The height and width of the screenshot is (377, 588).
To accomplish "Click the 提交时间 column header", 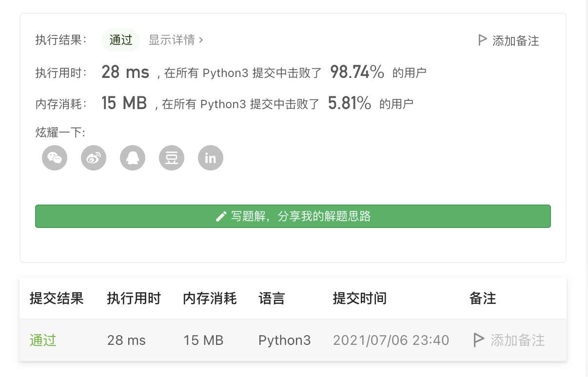I will pyautogui.click(x=359, y=298).
